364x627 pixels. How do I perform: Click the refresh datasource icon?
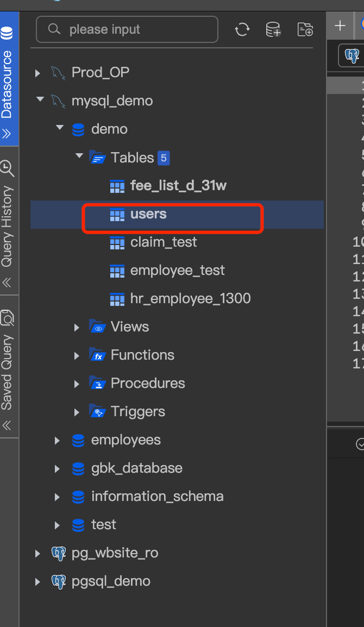tap(242, 29)
